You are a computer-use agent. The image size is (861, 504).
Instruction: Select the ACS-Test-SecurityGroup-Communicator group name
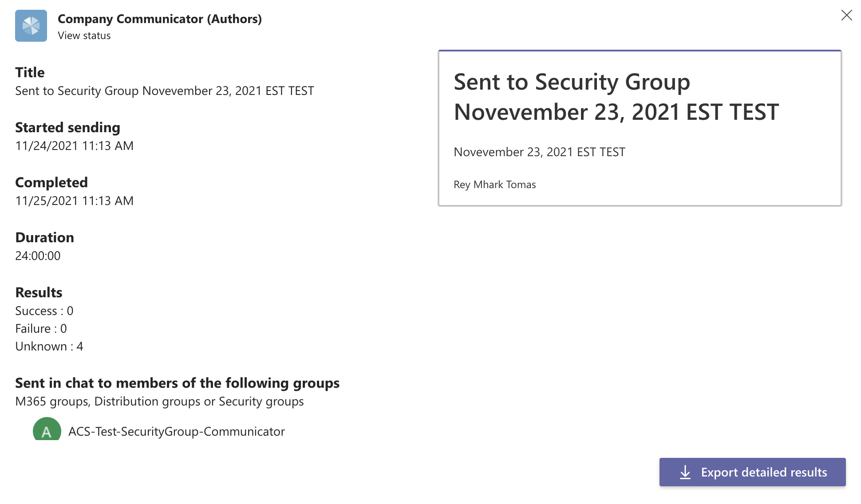(x=176, y=431)
